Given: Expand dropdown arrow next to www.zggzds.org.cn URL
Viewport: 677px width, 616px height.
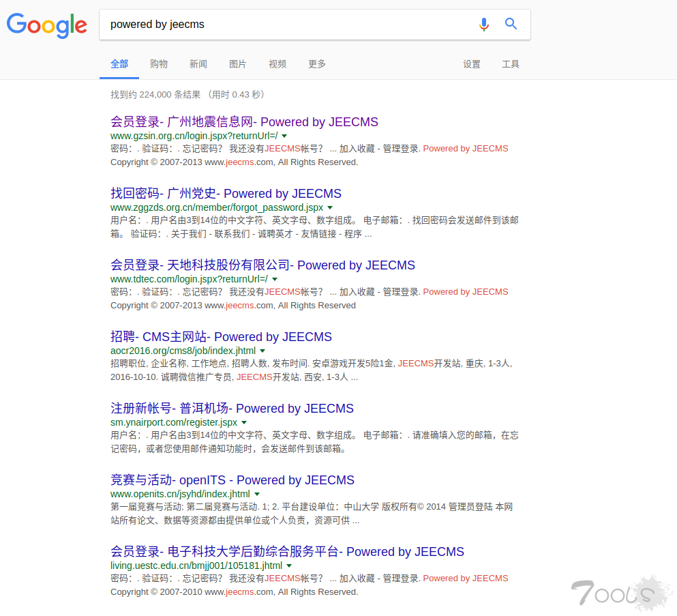Looking at the screenshot, I should click(x=330, y=208).
